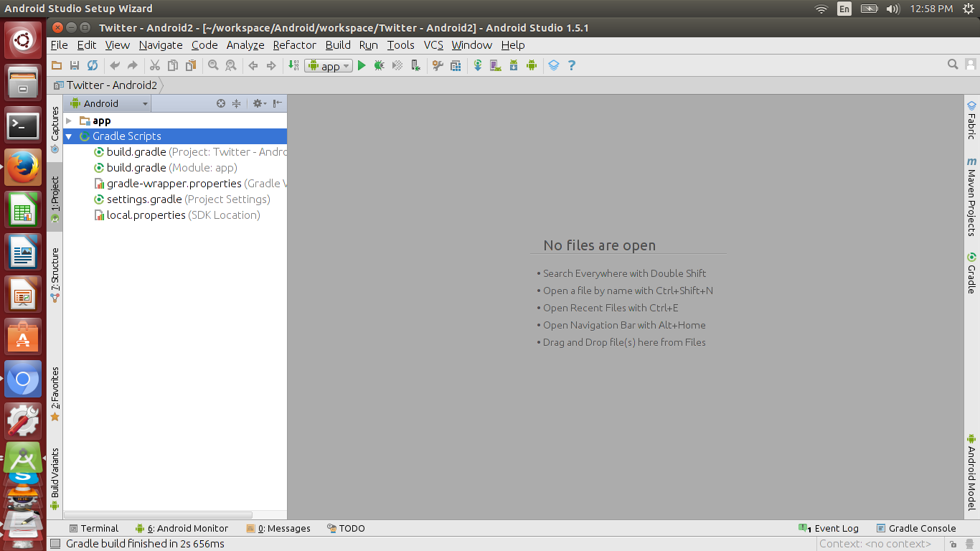Click the Redo arrow icon
This screenshot has width=980, height=551.
tap(132, 65)
